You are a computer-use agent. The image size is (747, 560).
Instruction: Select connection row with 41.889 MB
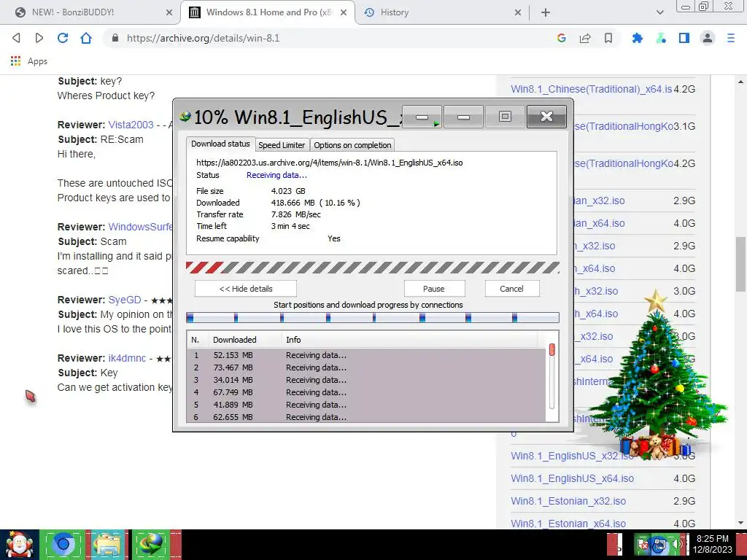pyautogui.click(x=367, y=405)
